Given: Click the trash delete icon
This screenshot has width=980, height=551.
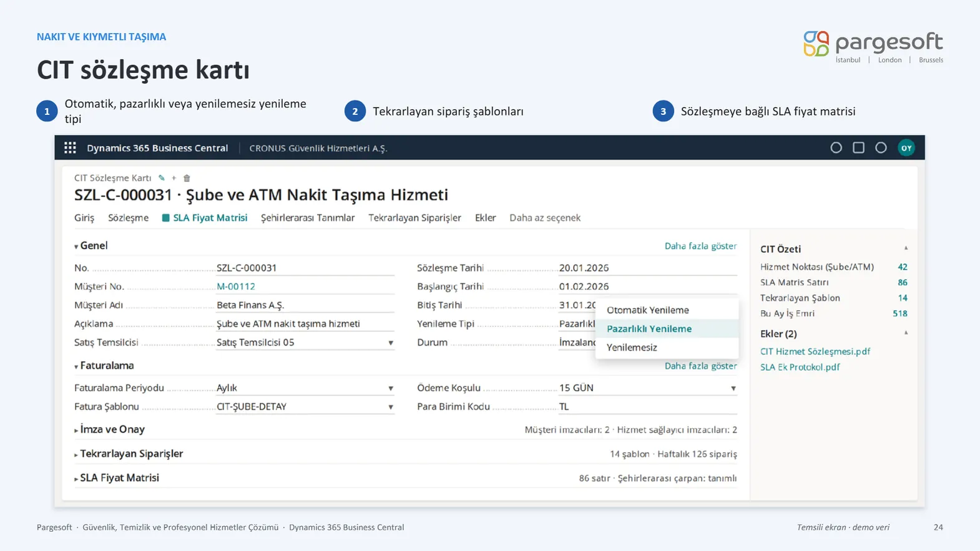Looking at the screenshot, I should [187, 178].
